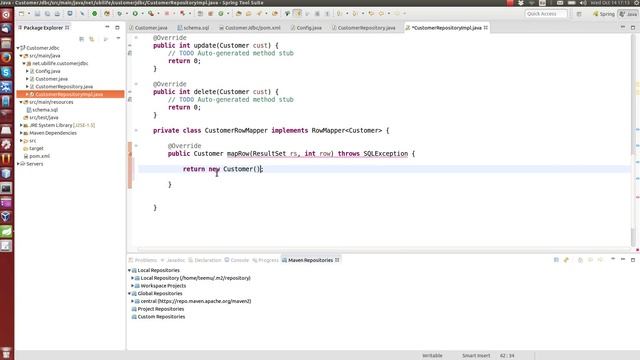Click the Debug bug toolbar icon
The image size is (640, 360).
click(x=120, y=13)
